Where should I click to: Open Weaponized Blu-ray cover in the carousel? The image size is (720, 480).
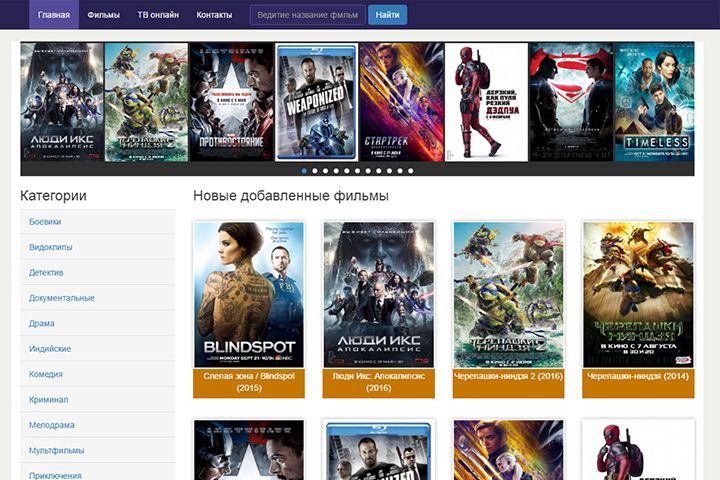tap(316, 102)
